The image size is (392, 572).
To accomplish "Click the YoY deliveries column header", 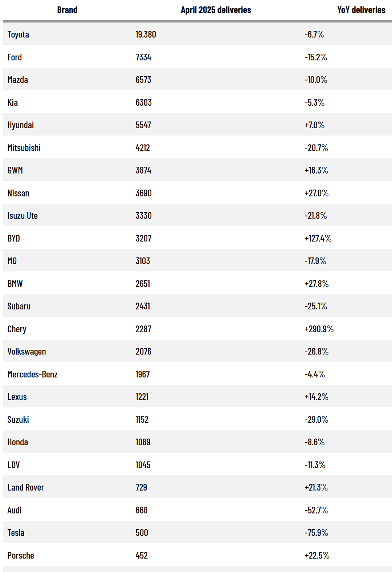I will (x=361, y=10).
